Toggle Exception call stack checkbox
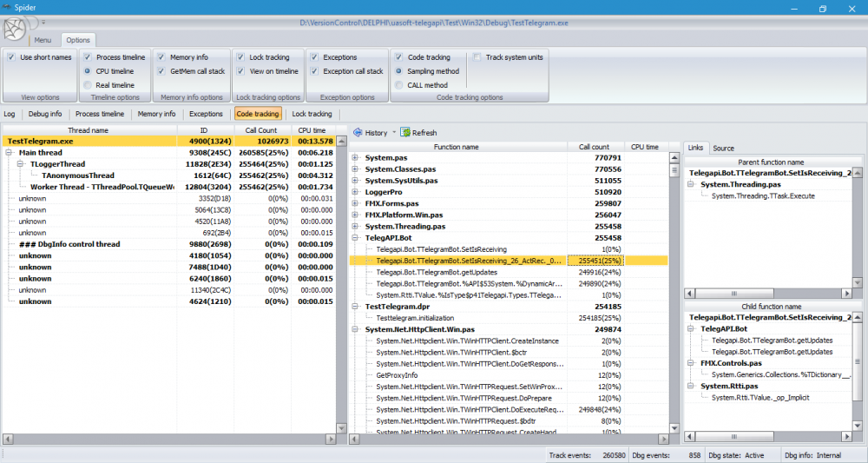868x463 pixels. [x=314, y=71]
